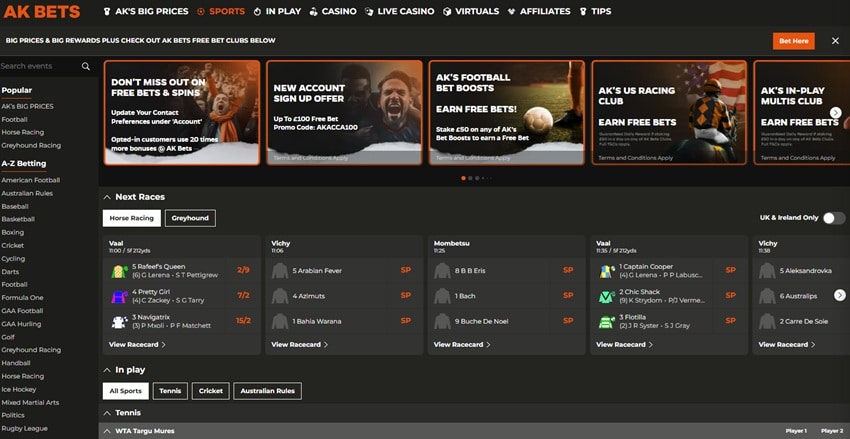
Task: Click the Bet Here button
Action: pos(794,41)
